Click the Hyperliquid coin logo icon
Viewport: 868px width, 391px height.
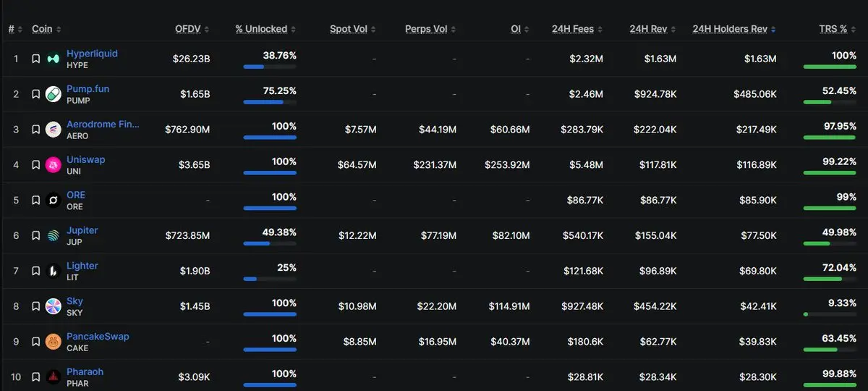pos(54,59)
